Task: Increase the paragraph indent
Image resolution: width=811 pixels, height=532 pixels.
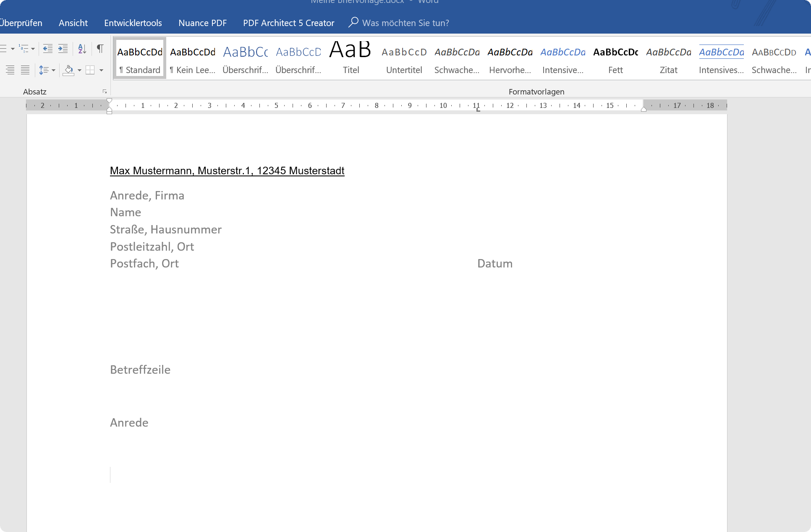Action: [x=63, y=49]
